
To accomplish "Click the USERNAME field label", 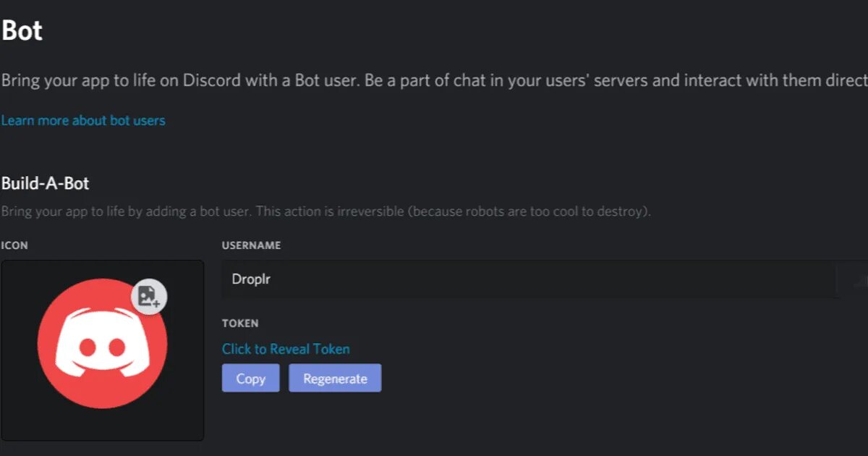I will tap(251, 245).
